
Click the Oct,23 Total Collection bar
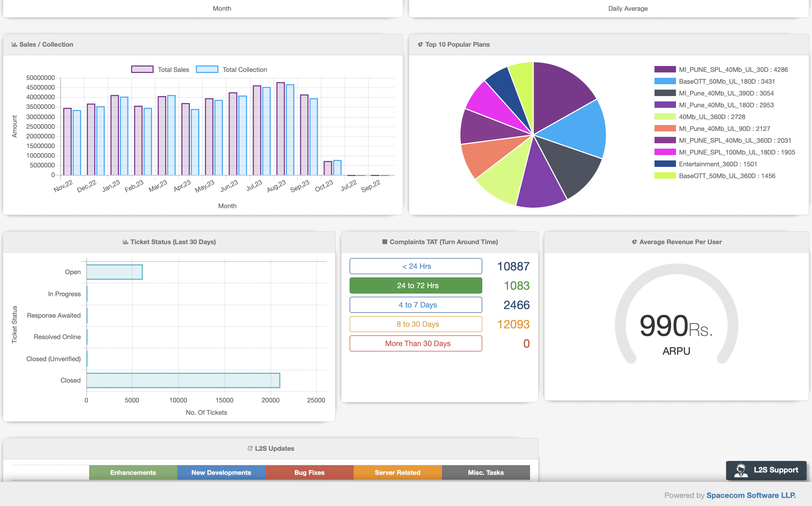337,168
